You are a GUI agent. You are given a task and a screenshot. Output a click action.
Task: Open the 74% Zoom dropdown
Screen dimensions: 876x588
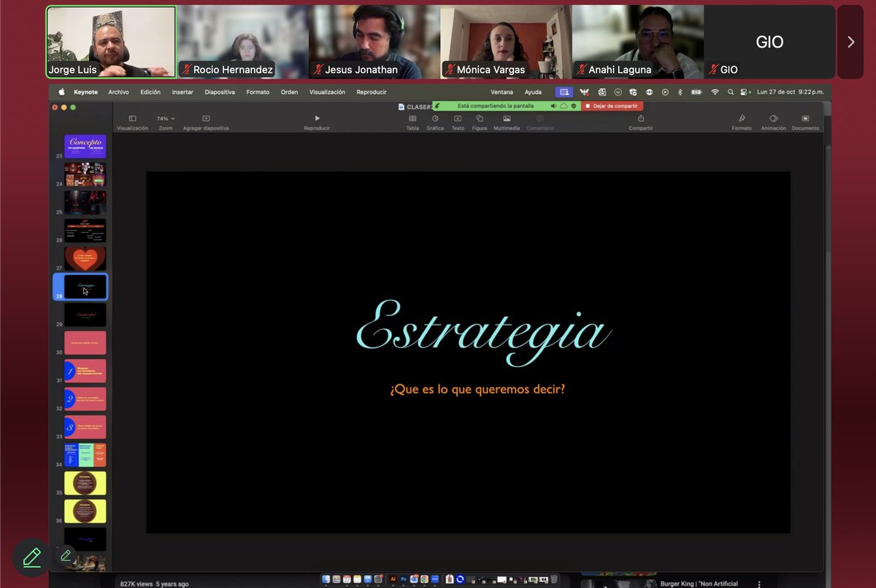(166, 118)
